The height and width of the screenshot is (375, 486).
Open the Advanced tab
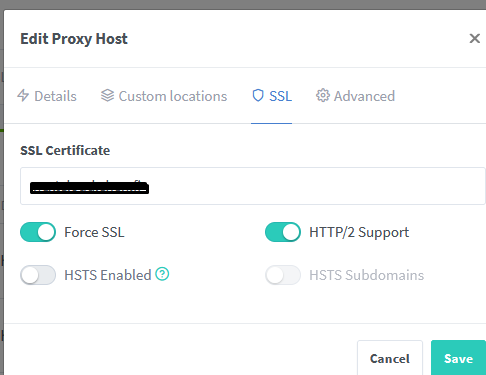[x=355, y=96]
